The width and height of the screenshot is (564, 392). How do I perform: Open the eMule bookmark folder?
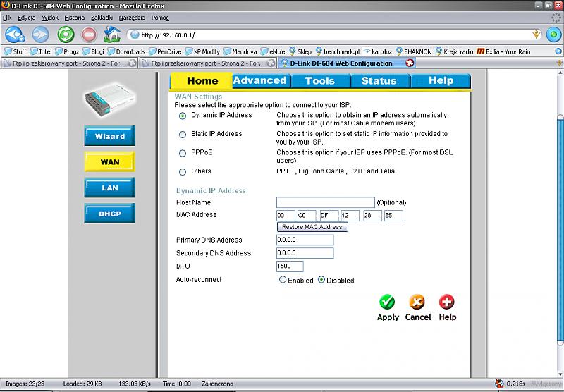pyautogui.click(x=273, y=51)
